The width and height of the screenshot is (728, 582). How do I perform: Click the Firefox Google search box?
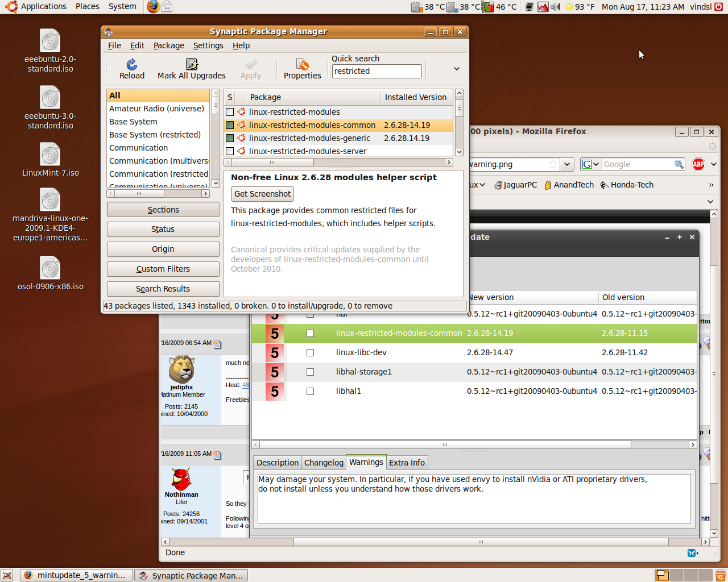coord(637,164)
